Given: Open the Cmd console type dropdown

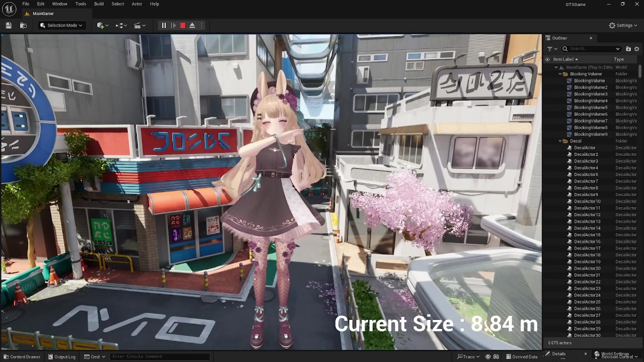Looking at the screenshot, I should coord(95,357).
